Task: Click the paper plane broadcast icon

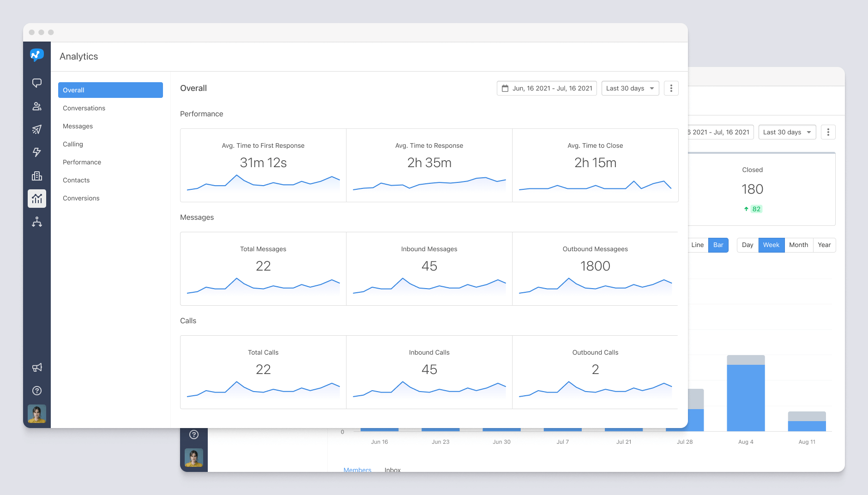Action: [37, 129]
